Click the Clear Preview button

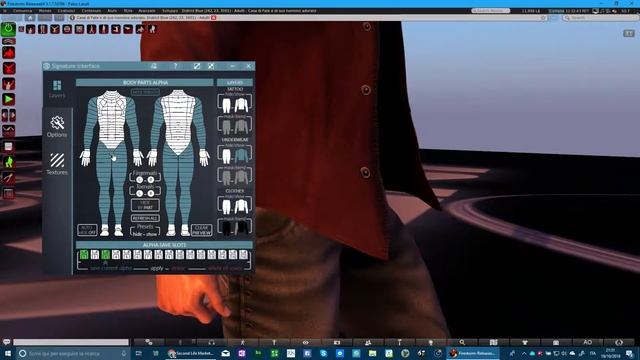(x=201, y=230)
